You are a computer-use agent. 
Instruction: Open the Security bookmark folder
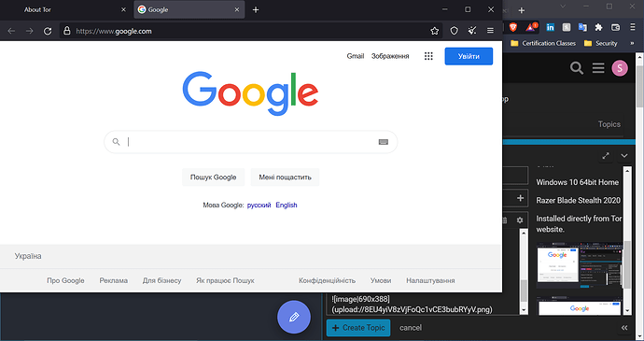(601, 43)
